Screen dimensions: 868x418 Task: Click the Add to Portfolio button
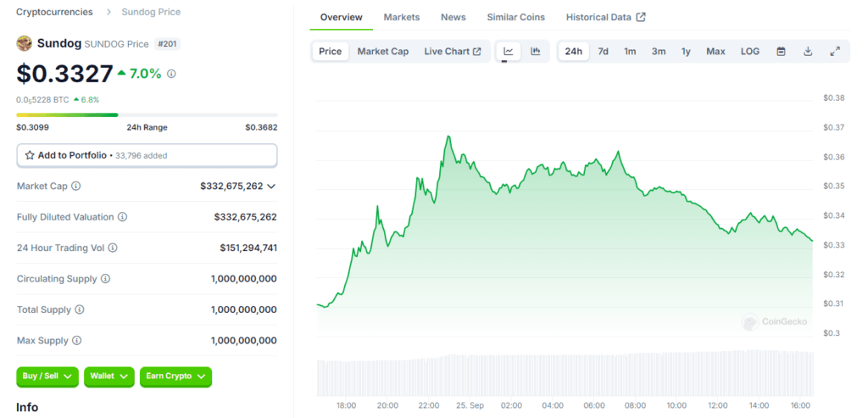(147, 155)
